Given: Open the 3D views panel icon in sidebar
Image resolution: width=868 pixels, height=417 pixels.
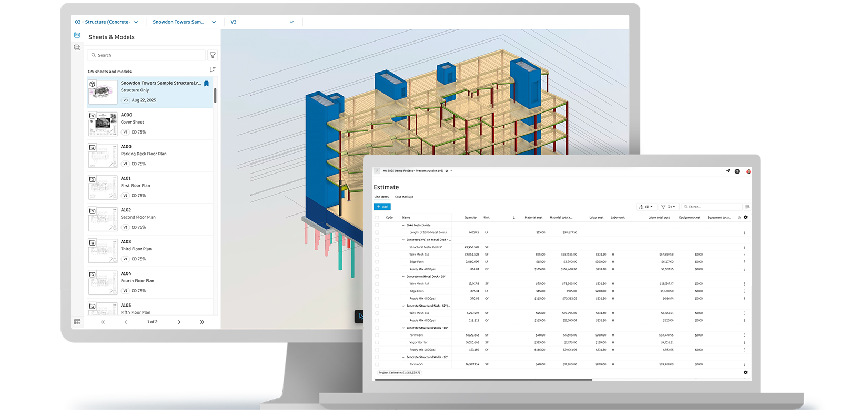Looking at the screenshot, I should coord(77,48).
